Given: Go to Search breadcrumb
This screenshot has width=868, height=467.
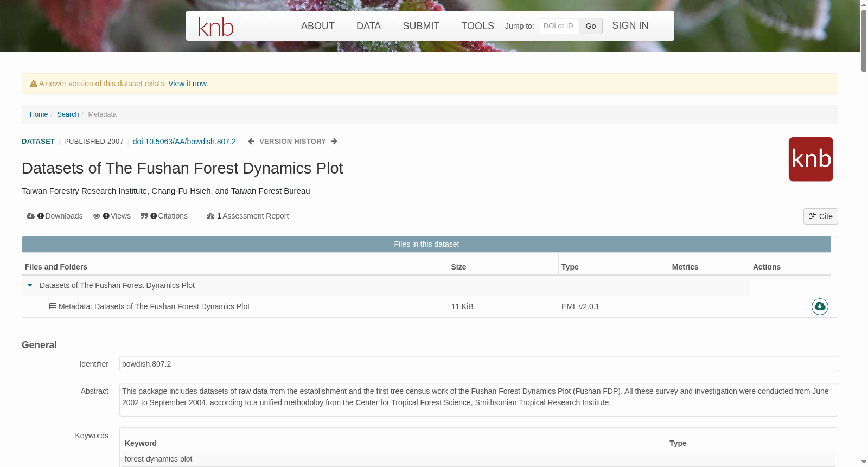Looking at the screenshot, I should (x=68, y=114).
